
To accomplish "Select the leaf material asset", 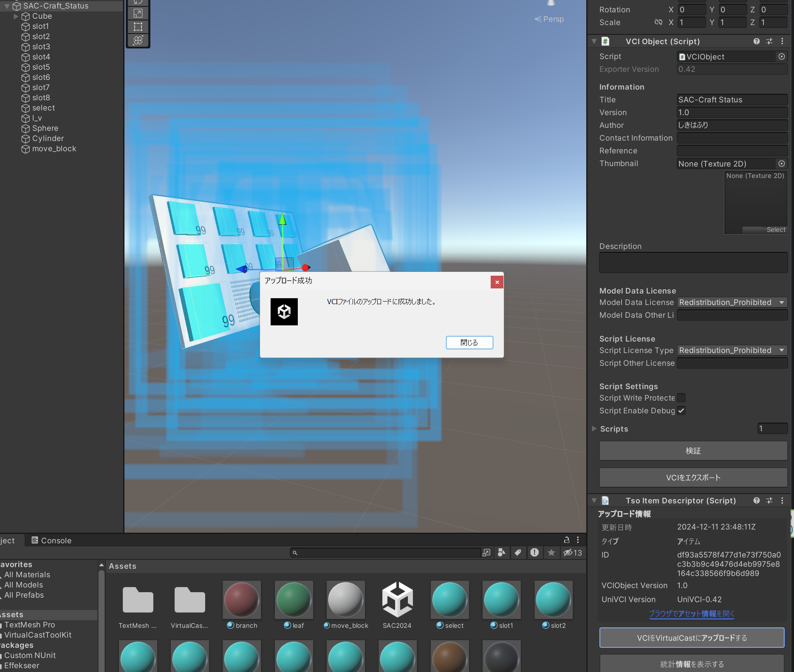I will point(294,605).
